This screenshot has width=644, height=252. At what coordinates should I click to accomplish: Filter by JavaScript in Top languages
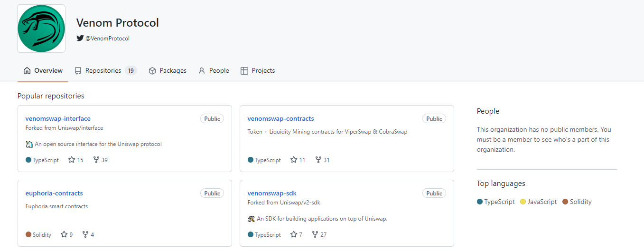pyautogui.click(x=539, y=202)
